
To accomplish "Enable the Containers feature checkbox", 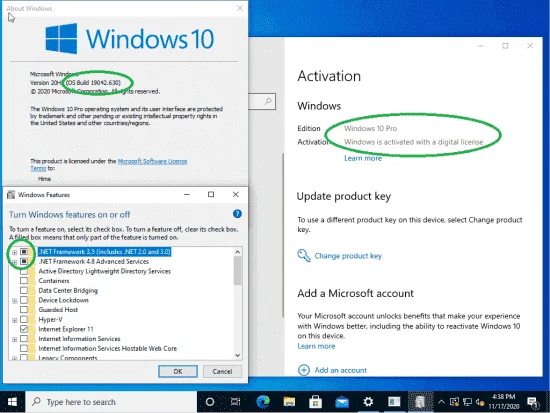I will coord(24,281).
